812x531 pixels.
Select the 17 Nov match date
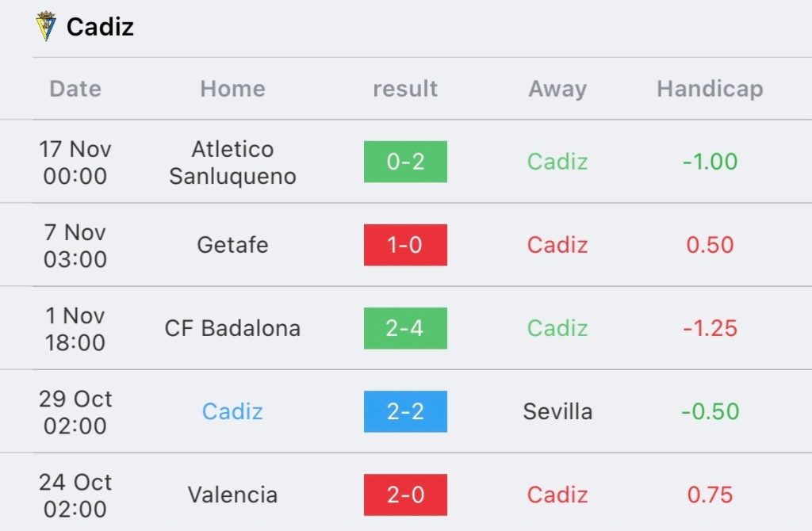(75, 162)
